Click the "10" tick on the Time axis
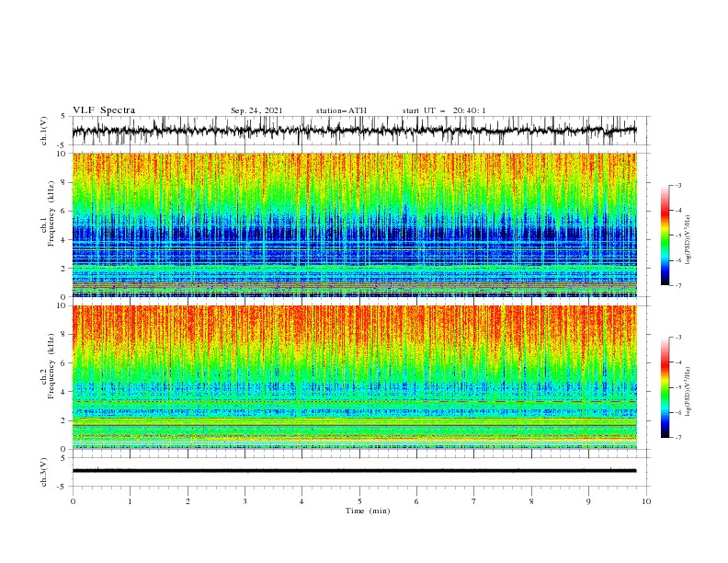Screen dimensions: 728x563 [x=646, y=501]
